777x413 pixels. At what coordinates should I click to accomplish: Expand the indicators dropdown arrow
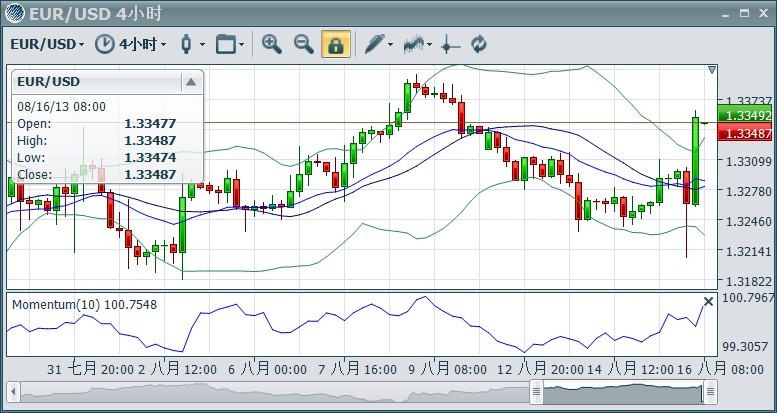(429, 45)
